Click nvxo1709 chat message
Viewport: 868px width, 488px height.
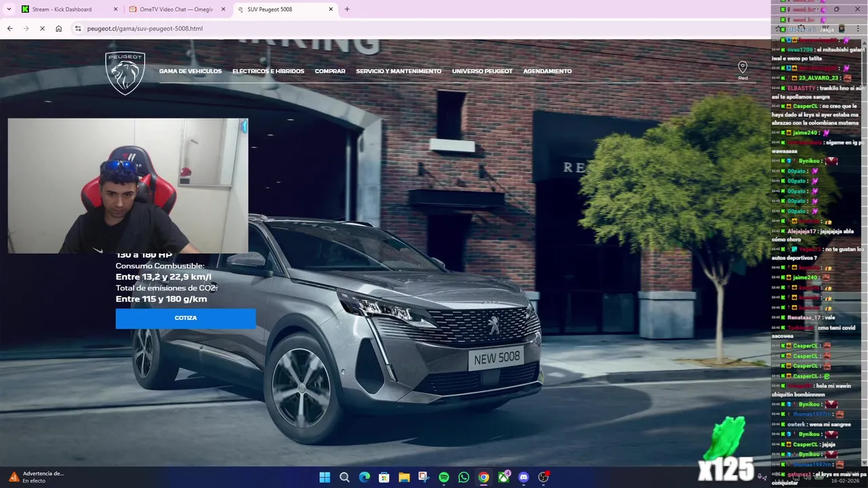pos(817,54)
